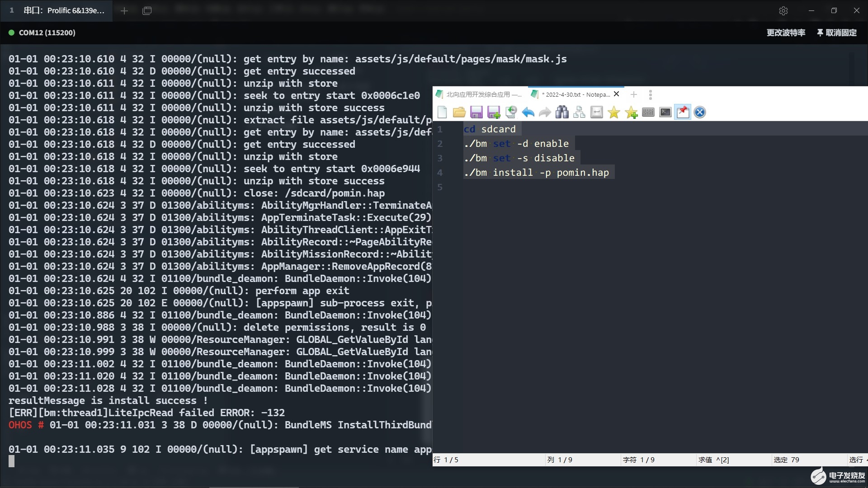Viewport: 868px width, 488px height.
Task: Click 'close: /sdcard/pomin.hap' log line
Action: click(x=197, y=193)
